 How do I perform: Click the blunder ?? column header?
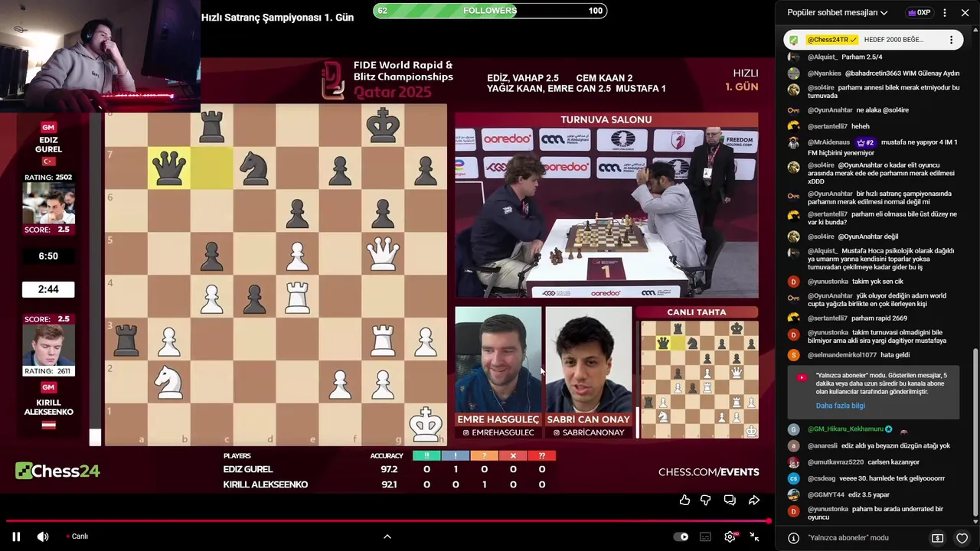[541, 455]
